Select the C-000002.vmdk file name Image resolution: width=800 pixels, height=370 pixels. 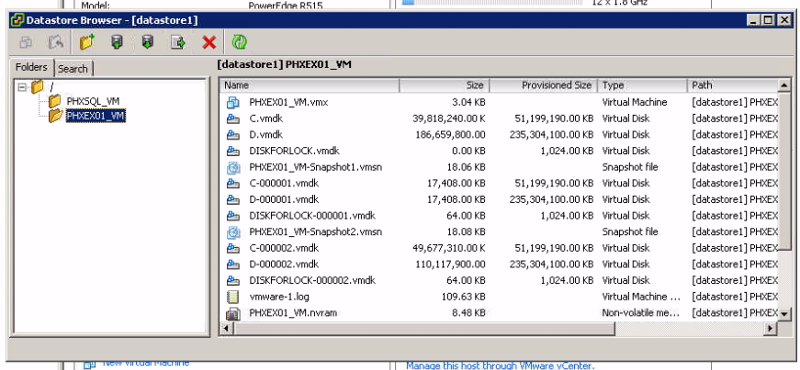[x=284, y=248]
